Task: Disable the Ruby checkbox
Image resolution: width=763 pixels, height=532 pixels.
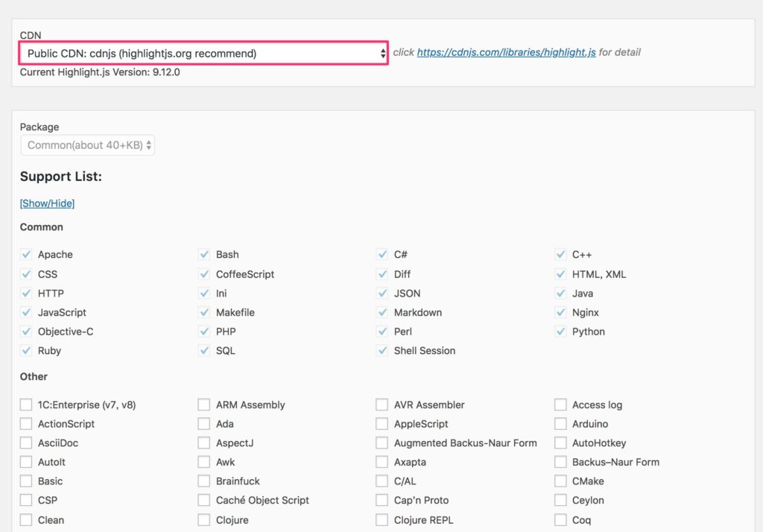Action: click(x=25, y=350)
